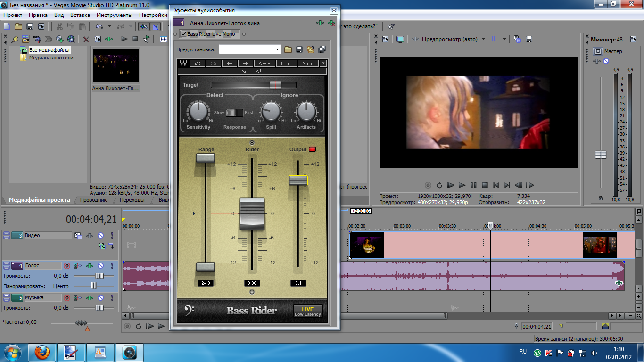Click the Preview on External Monitor icon
Screen dimensions: 644x362
pos(400,39)
